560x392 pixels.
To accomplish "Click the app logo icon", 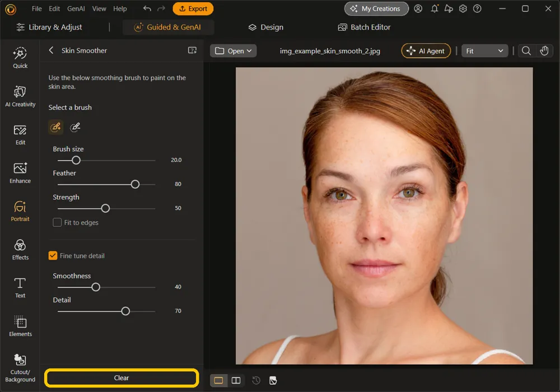I will [11, 9].
